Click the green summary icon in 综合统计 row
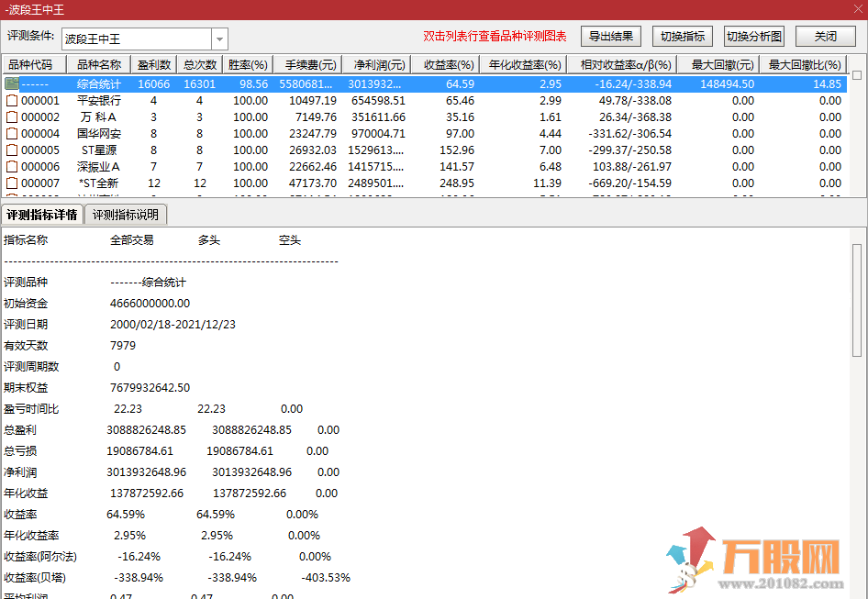The height and width of the screenshot is (599, 868). click(12, 84)
